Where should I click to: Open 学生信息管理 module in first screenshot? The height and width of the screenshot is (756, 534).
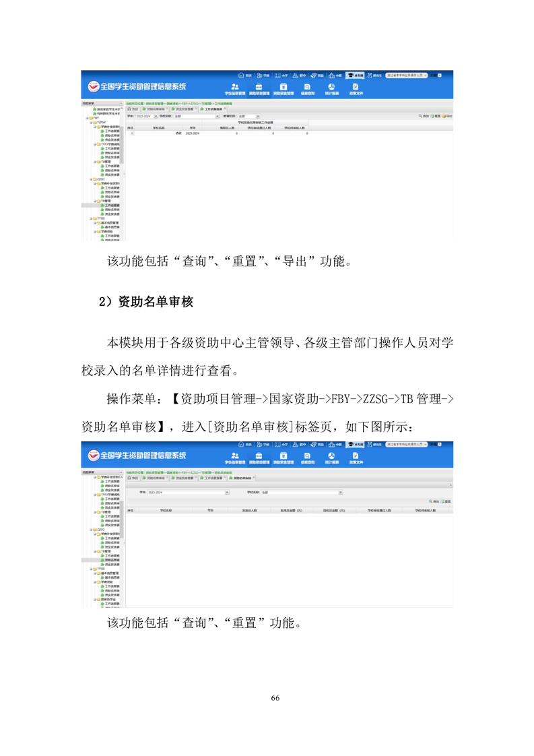[235, 89]
